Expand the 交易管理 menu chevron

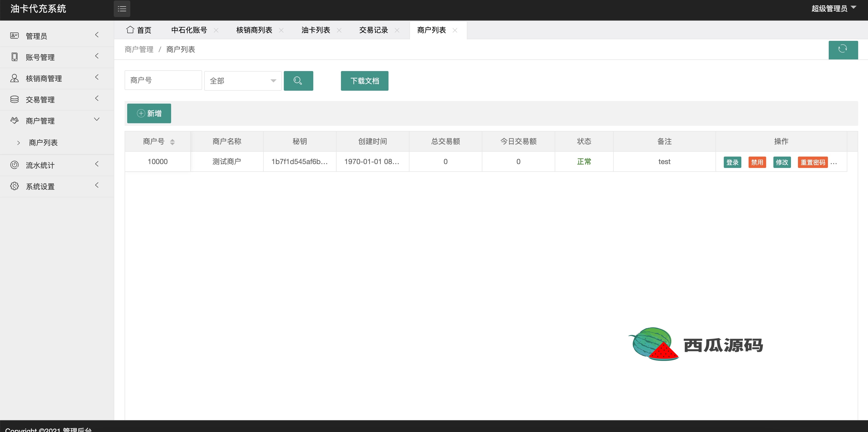click(x=97, y=98)
